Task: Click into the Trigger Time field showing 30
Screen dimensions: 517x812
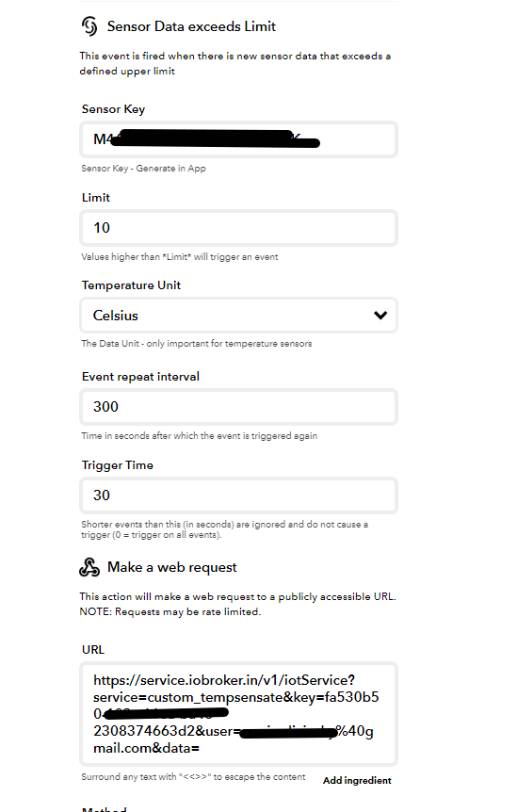Action: coord(238,495)
